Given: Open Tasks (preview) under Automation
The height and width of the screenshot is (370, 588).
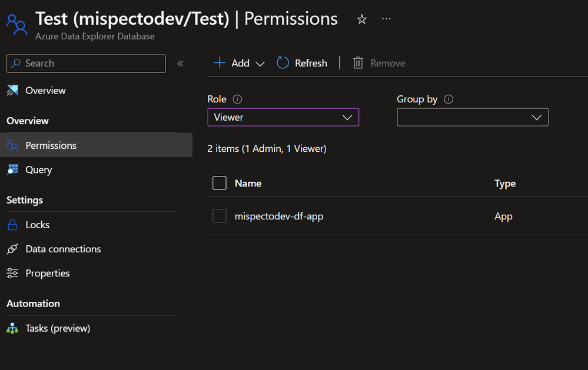Looking at the screenshot, I should (x=58, y=328).
